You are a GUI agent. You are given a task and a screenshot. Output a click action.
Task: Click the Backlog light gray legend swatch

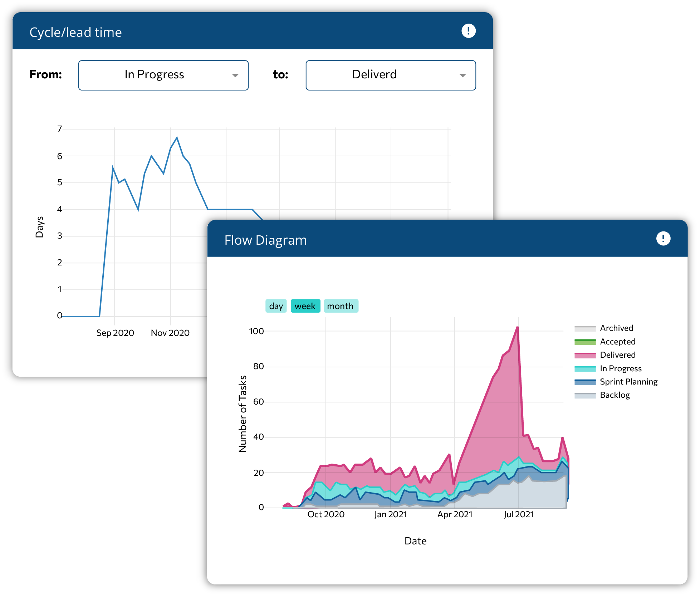coord(585,395)
